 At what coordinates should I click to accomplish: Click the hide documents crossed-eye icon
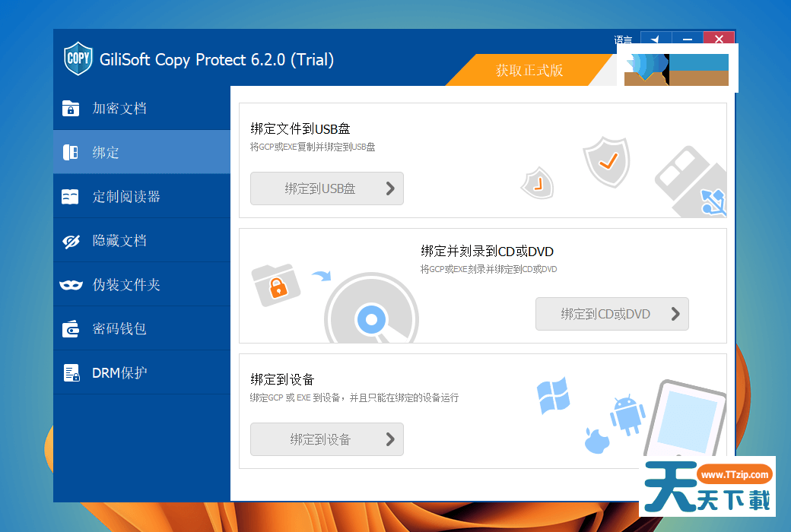[x=71, y=241]
